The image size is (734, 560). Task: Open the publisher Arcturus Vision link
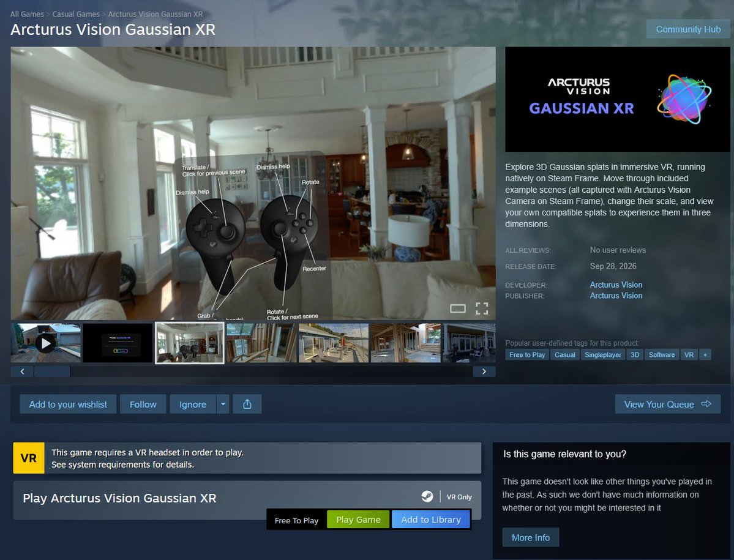[x=616, y=296]
